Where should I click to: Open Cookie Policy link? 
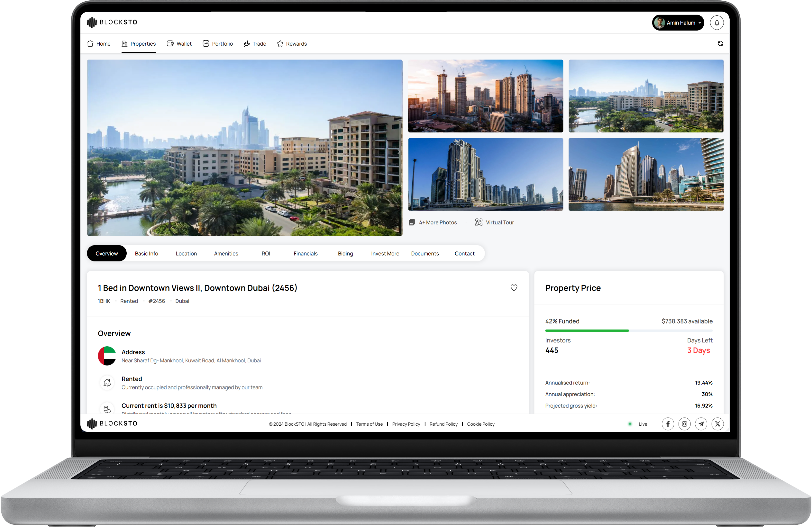point(480,424)
